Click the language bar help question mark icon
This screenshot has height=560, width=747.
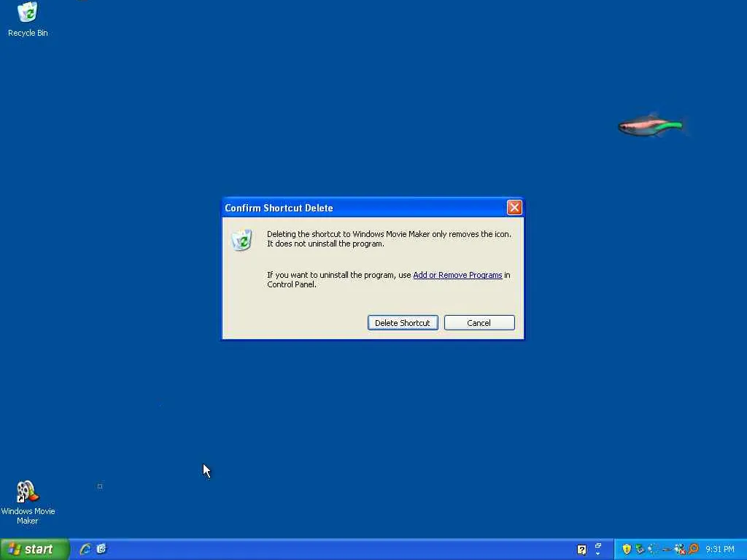(x=581, y=550)
